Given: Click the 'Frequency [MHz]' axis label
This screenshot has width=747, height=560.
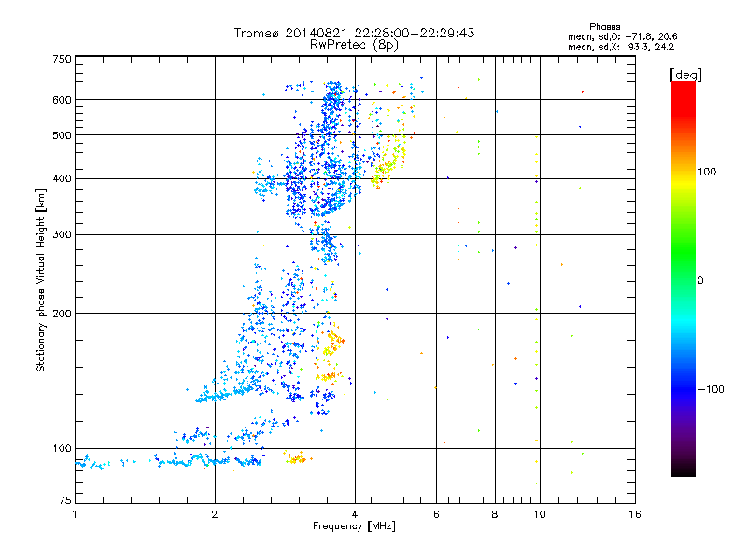Looking at the screenshot, I should tap(354, 526).
